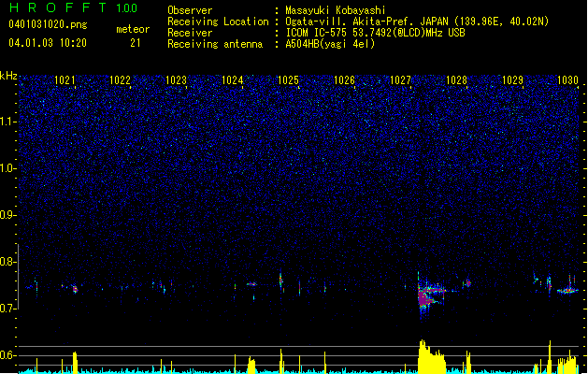The image size is (588, 374).
Task: Click time marker 1030
Action: [567, 80]
